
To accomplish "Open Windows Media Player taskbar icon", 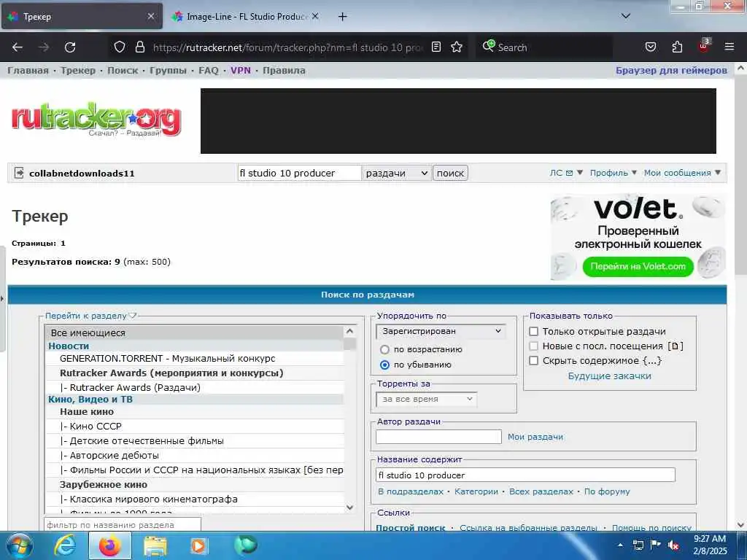I will pyautogui.click(x=198, y=545).
